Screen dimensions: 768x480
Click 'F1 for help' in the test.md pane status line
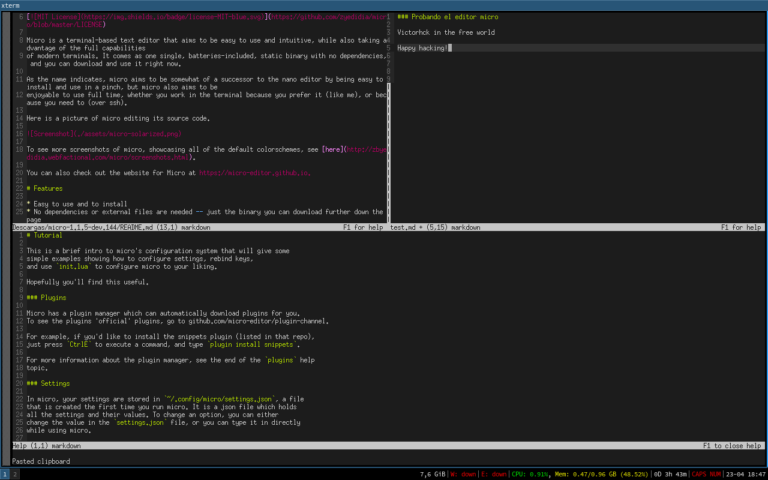(741, 228)
